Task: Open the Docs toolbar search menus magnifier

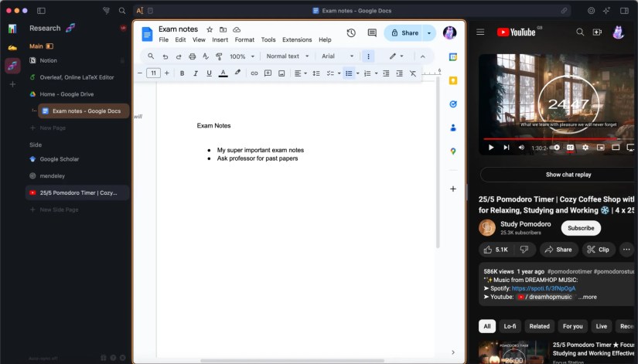Action: coord(151,56)
